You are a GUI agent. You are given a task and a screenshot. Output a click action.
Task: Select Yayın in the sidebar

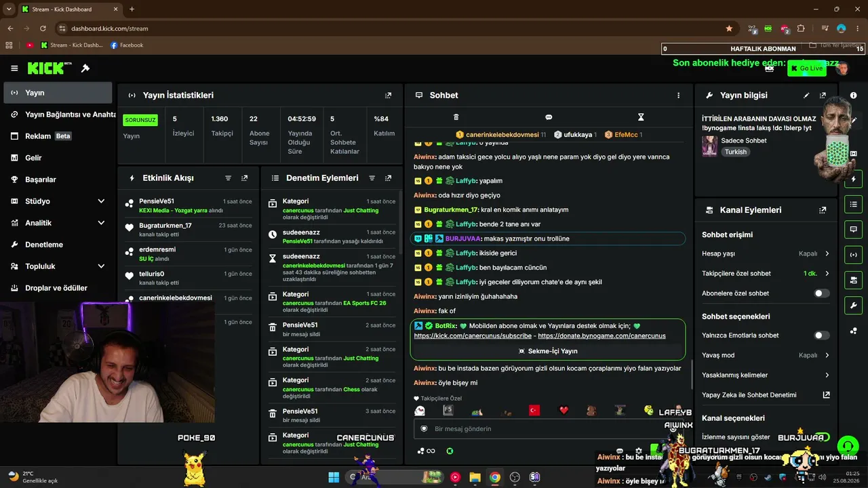click(58, 93)
